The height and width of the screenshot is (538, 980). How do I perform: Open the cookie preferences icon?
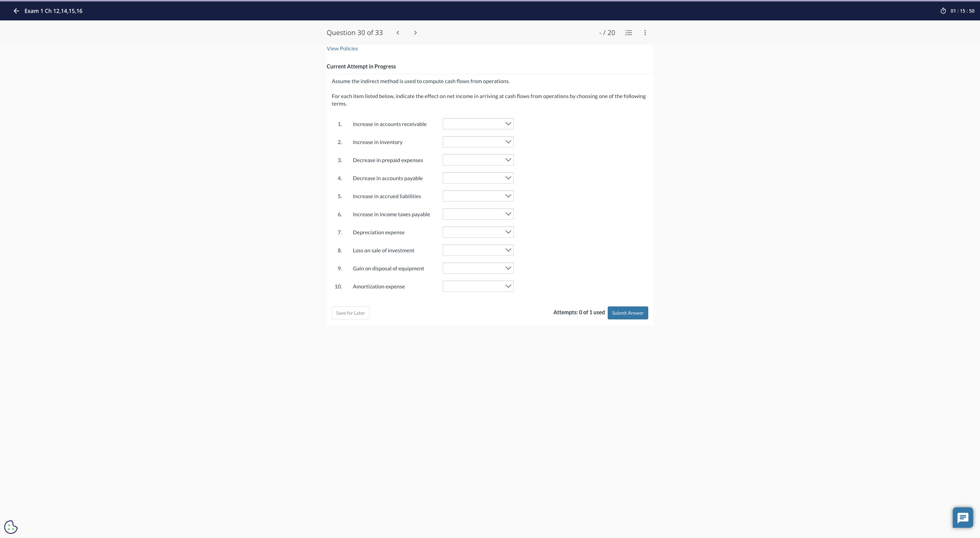click(11, 527)
